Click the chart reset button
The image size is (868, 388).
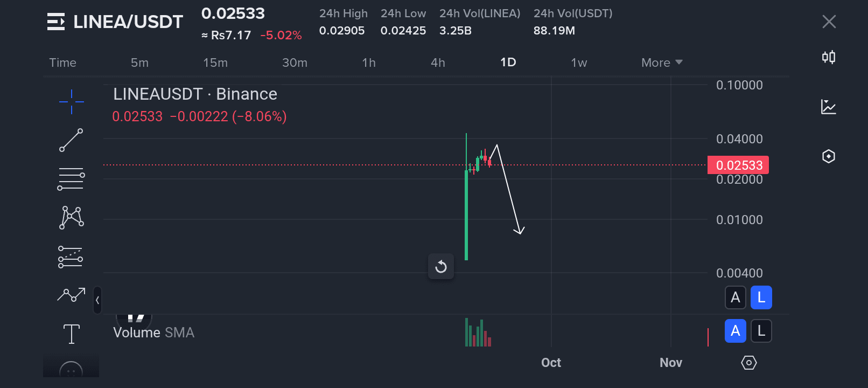(440, 266)
